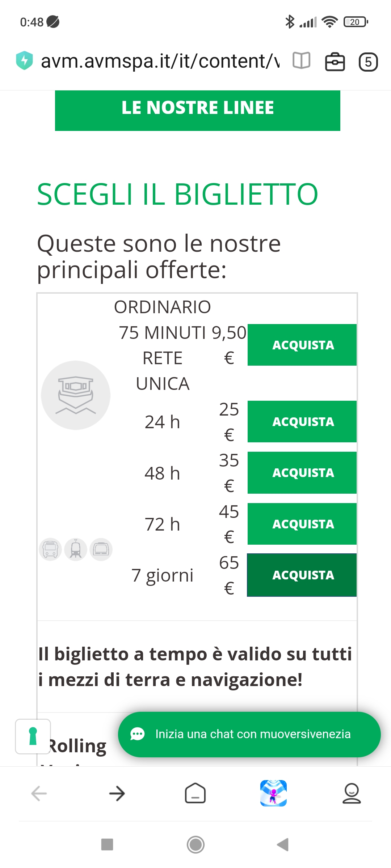The image size is (391, 868).
Task: Tap the small tram transport icon
Action: (x=76, y=549)
